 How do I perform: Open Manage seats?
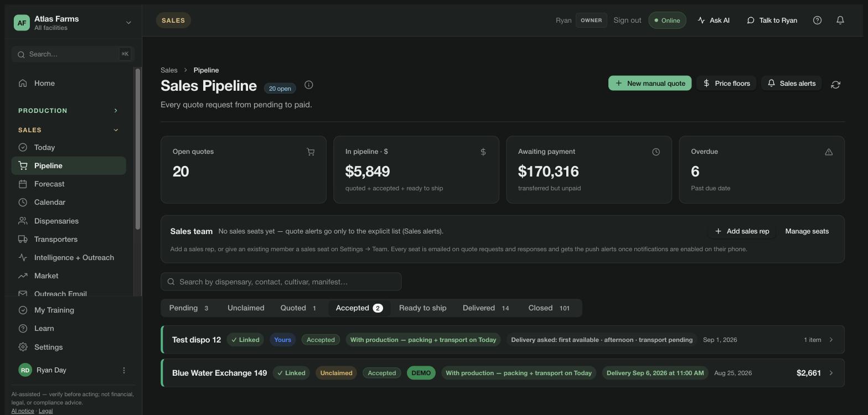pos(807,231)
